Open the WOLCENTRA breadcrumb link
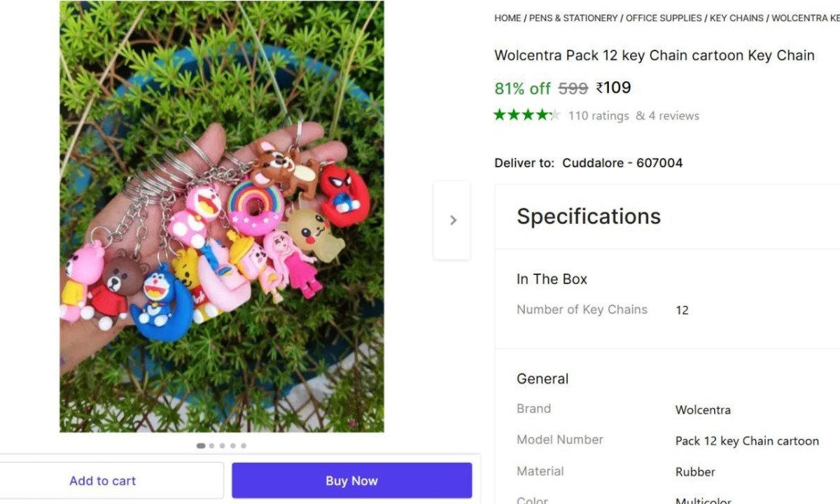 (x=804, y=18)
